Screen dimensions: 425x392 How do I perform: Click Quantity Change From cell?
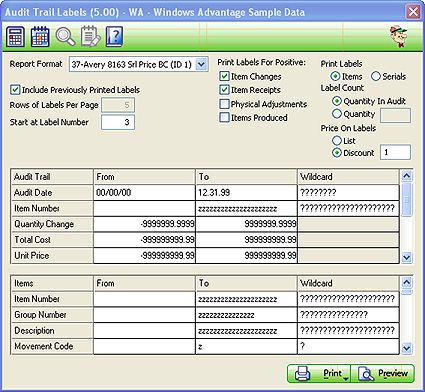click(x=144, y=224)
